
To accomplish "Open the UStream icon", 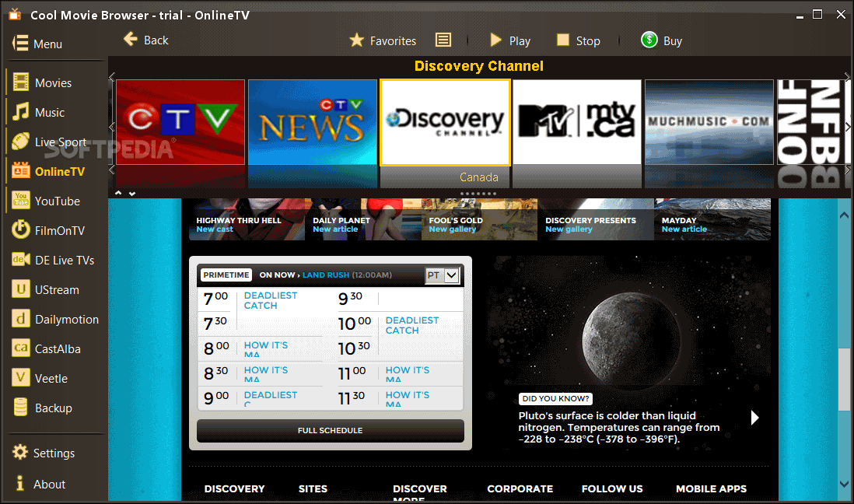I will (x=21, y=289).
